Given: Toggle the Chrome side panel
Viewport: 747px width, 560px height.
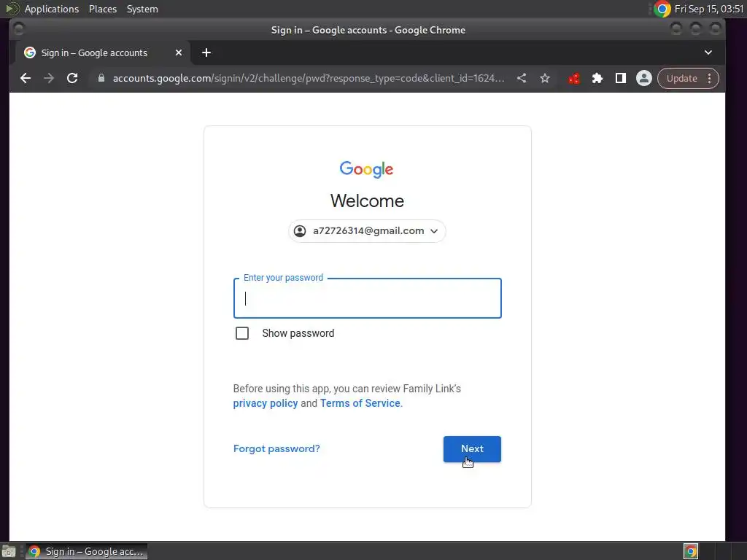Looking at the screenshot, I should [x=621, y=78].
